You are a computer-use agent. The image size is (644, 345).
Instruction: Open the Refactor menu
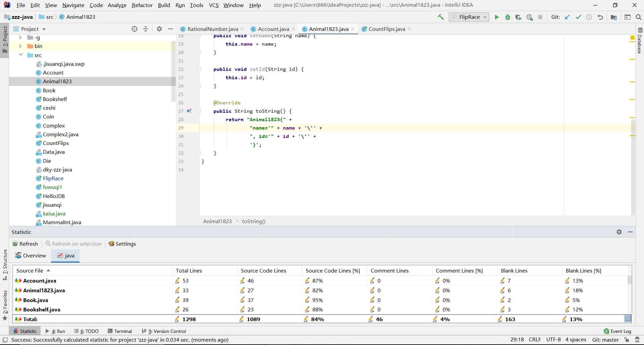pyautogui.click(x=142, y=5)
